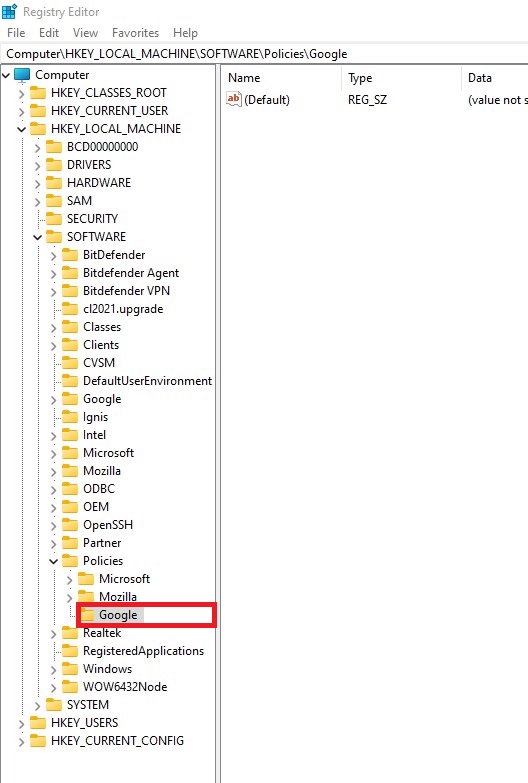The height and width of the screenshot is (783, 528).
Task: Collapse HKEY_LOCAL_MACHINE chevron
Action: click(x=21, y=129)
